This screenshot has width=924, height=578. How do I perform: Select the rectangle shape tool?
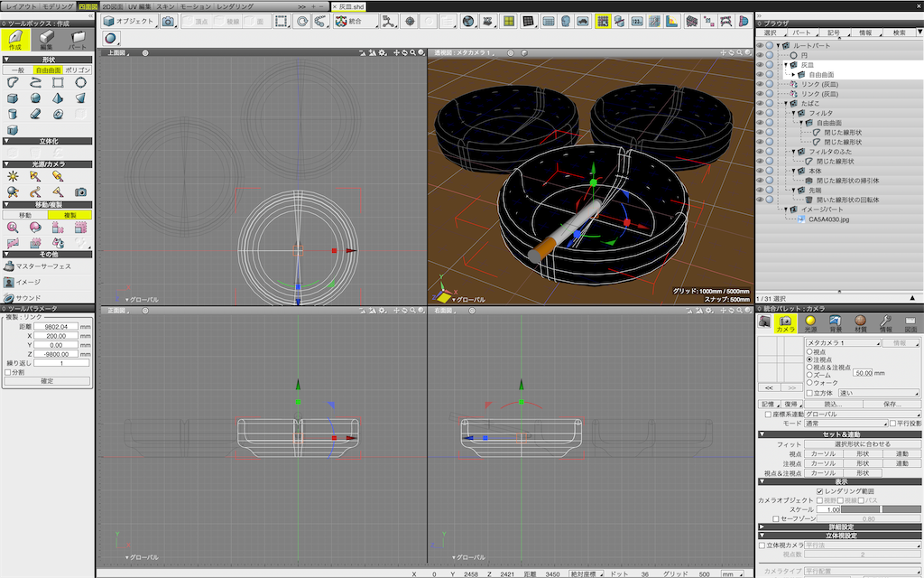58,82
